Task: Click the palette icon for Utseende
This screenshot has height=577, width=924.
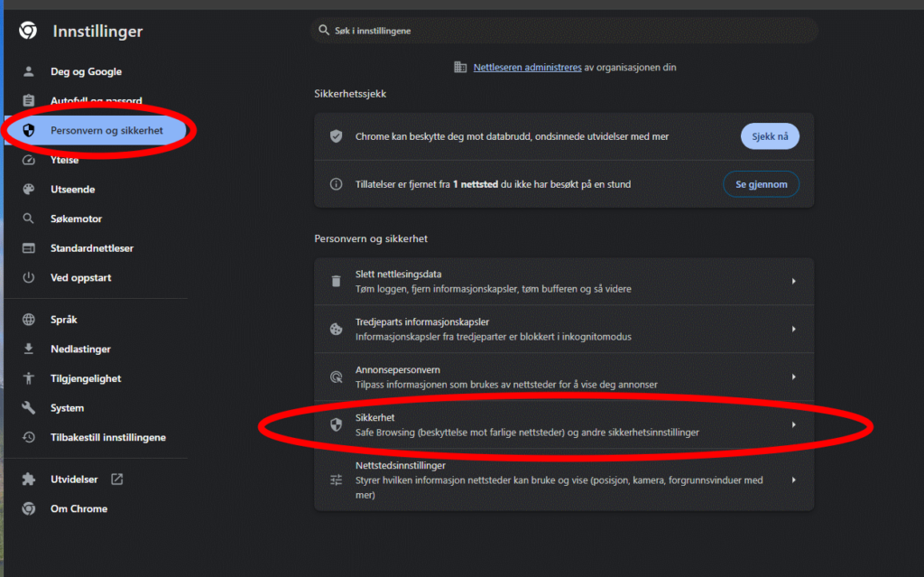Action: click(x=28, y=190)
